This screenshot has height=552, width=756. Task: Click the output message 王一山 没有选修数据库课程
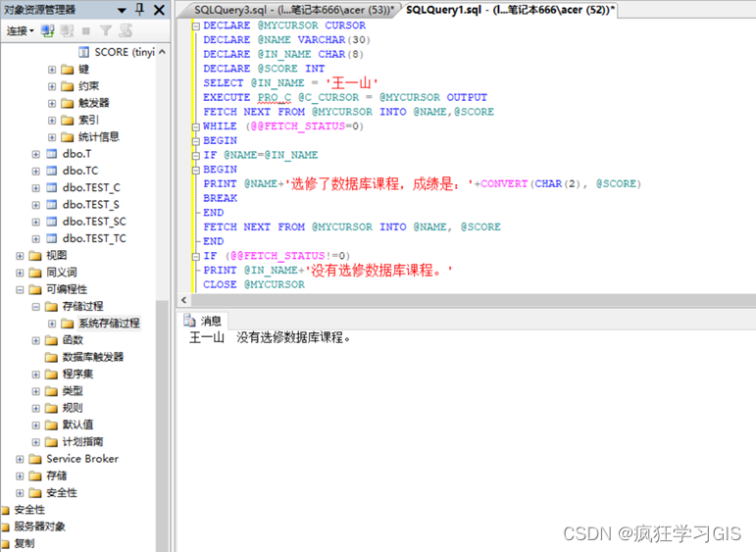[270, 337]
